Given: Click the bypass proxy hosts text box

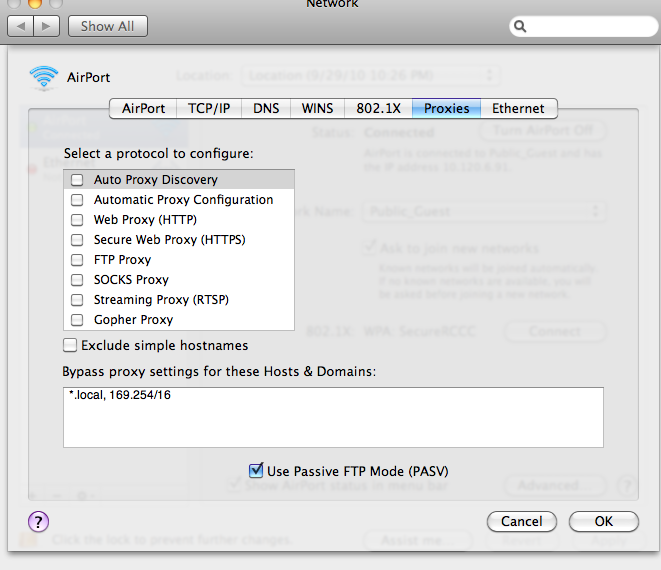Looking at the screenshot, I should 333,417.
